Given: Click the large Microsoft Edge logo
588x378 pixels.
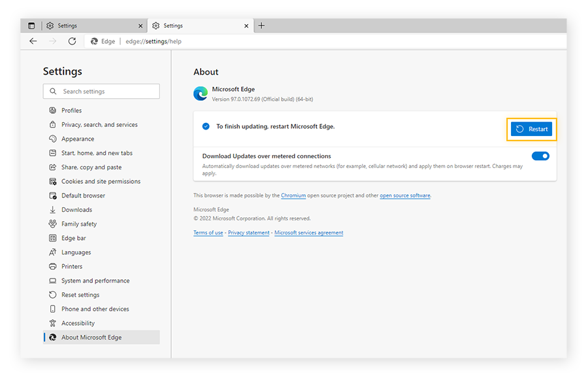Looking at the screenshot, I should [201, 94].
